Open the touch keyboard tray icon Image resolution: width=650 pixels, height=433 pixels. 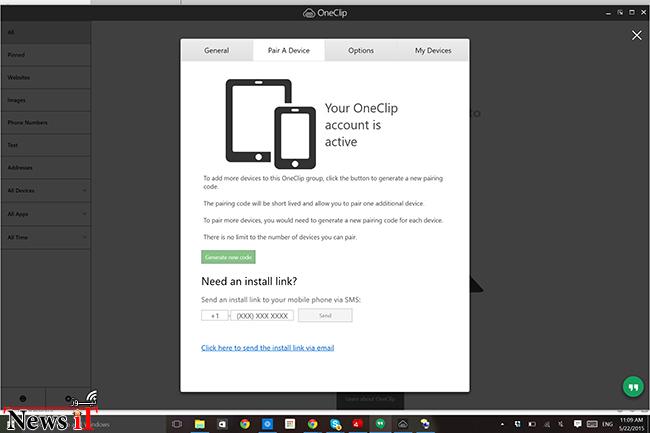(x=592, y=423)
